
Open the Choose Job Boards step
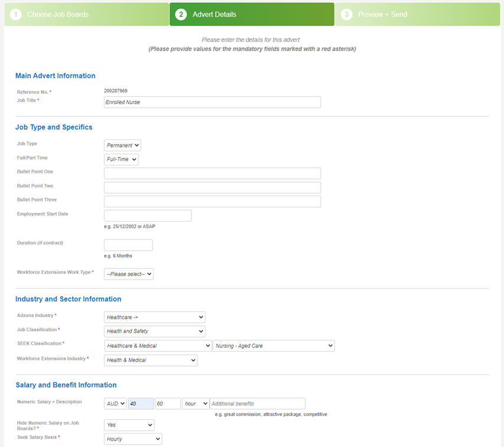pyautogui.click(x=86, y=14)
